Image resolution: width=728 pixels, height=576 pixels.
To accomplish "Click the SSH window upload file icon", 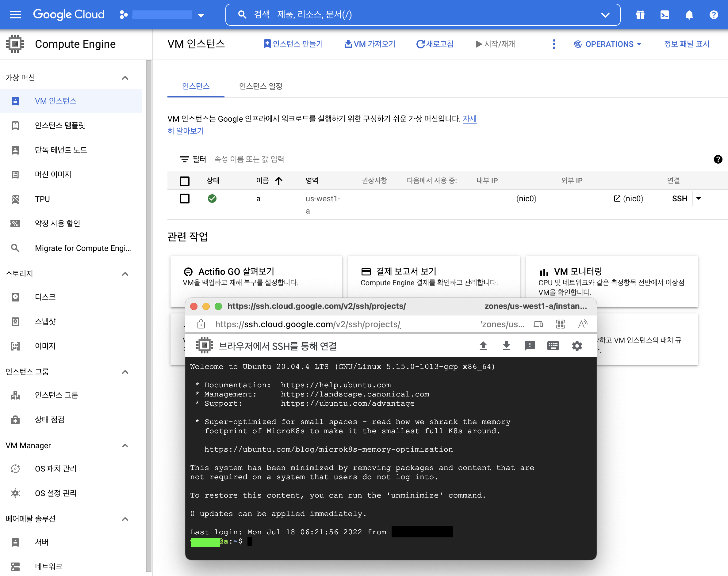I will 483,346.
